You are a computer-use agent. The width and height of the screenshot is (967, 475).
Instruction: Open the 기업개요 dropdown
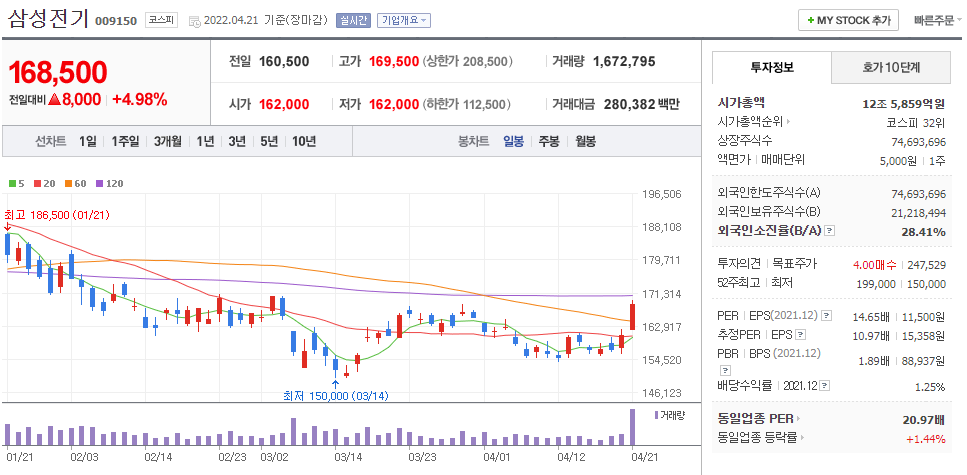tap(404, 20)
